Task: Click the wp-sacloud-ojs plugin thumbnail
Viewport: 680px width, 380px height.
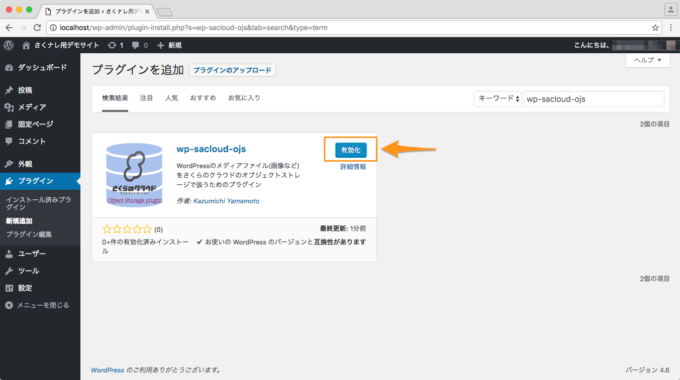Action: point(134,175)
